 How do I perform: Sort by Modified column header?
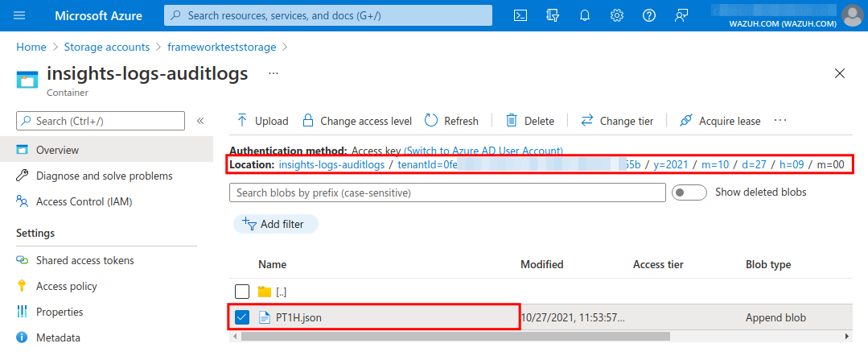[x=542, y=264]
